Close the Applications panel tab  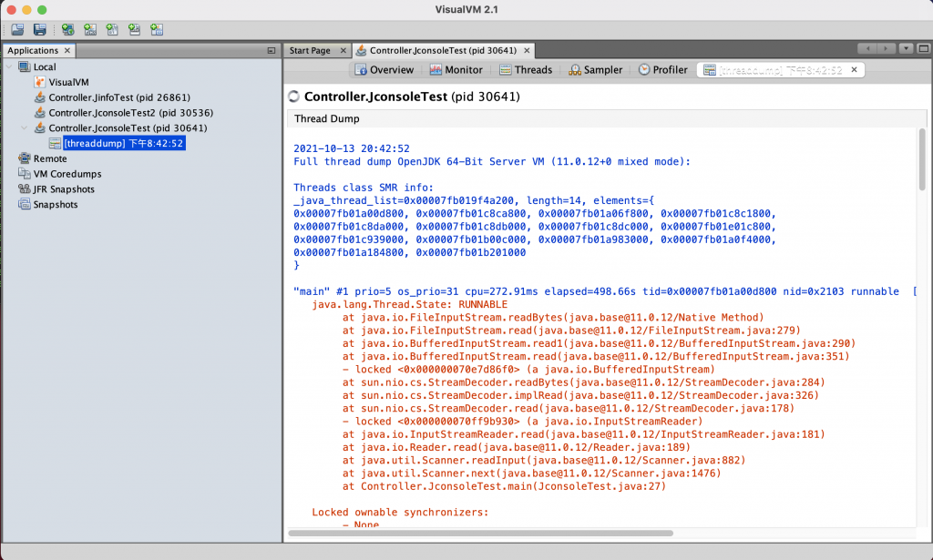click(x=67, y=50)
